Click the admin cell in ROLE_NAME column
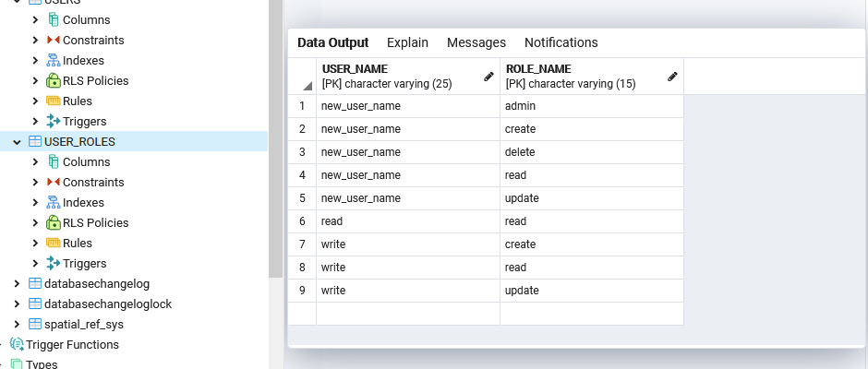 592,106
